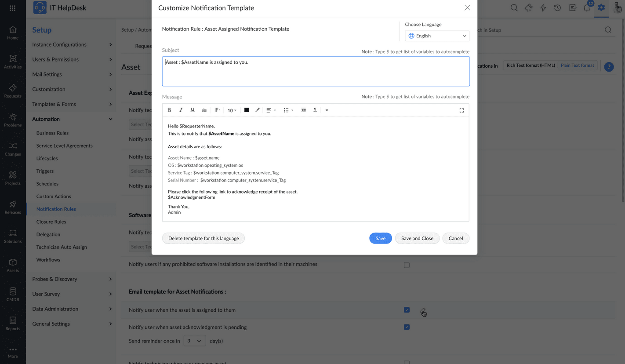Click the highlighter background color icon

[258, 110]
